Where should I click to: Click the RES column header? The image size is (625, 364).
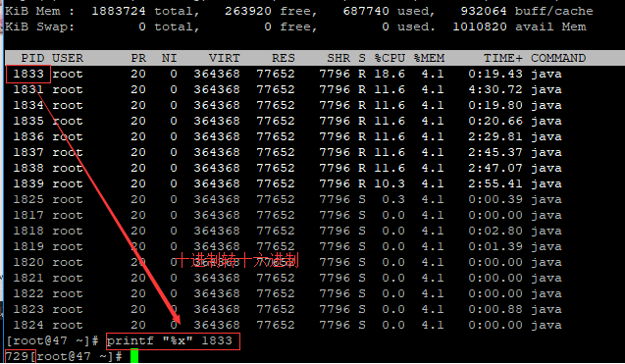pos(283,58)
